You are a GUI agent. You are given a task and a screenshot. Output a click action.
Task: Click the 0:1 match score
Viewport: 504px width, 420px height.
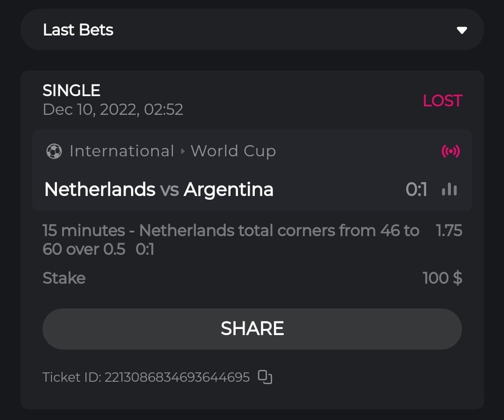click(416, 189)
